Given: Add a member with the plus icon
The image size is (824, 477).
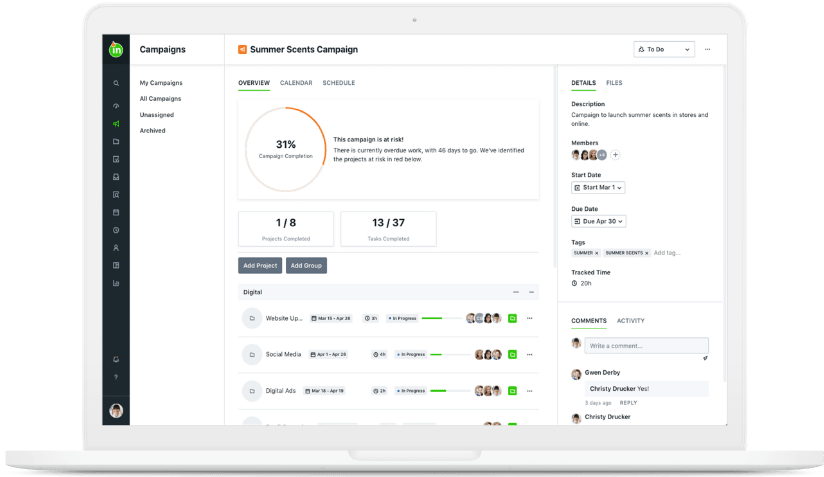Looking at the screenshot, I should [x=615, y=155].
